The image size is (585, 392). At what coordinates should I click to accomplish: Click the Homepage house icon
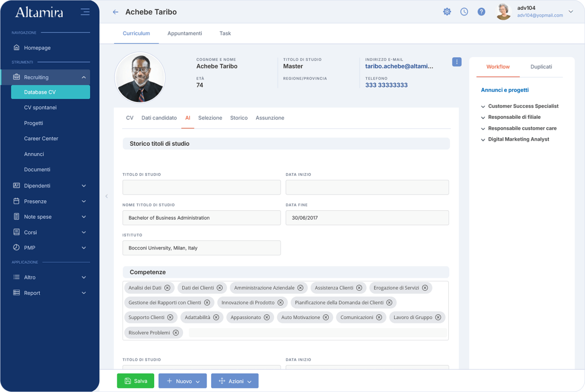(x=16, y=47)
